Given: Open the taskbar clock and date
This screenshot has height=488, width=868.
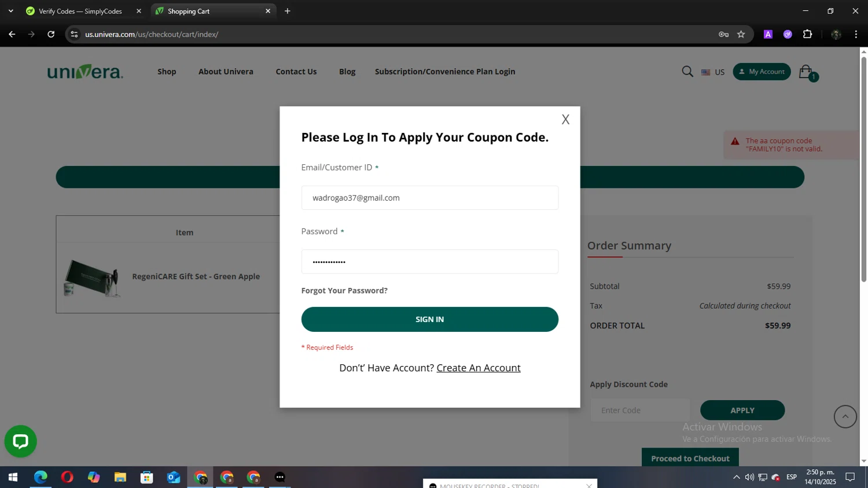Looking at the screenshot, I should point(821,477).
